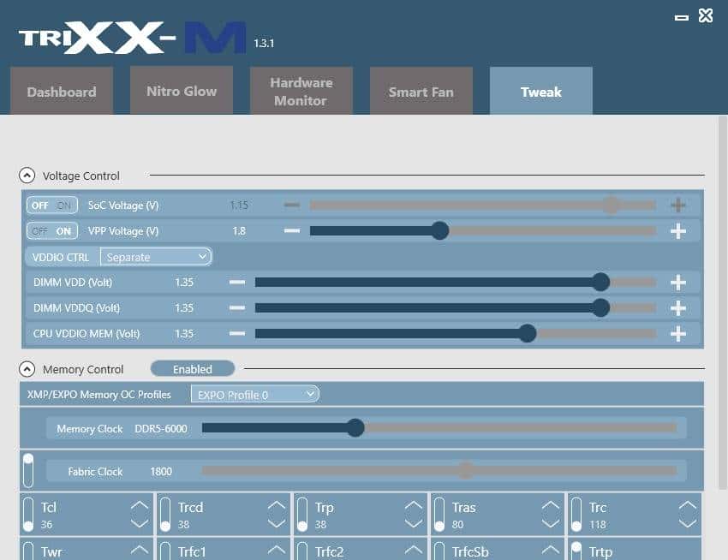Toggle the Fabric Clock vertical switch
The width and height of the screenshot is (728, 560).
(28, 470)
